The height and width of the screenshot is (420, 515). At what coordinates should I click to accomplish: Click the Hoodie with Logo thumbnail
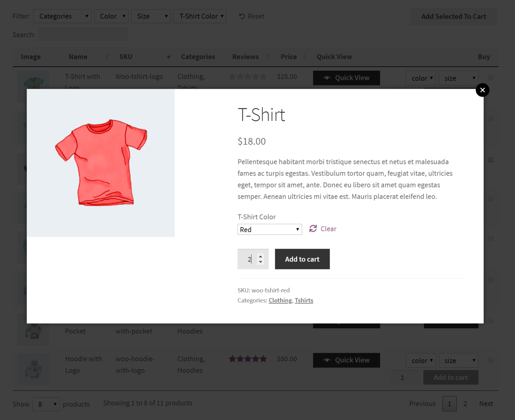coord(33,369)
